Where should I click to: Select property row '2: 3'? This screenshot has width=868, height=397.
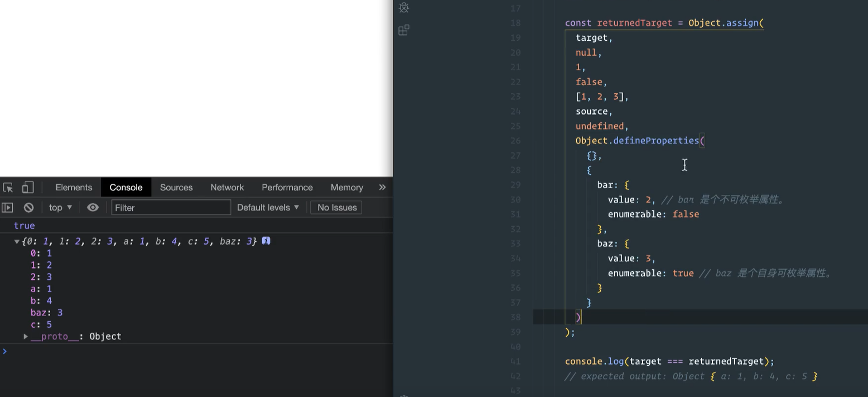(x=41, y=277)
